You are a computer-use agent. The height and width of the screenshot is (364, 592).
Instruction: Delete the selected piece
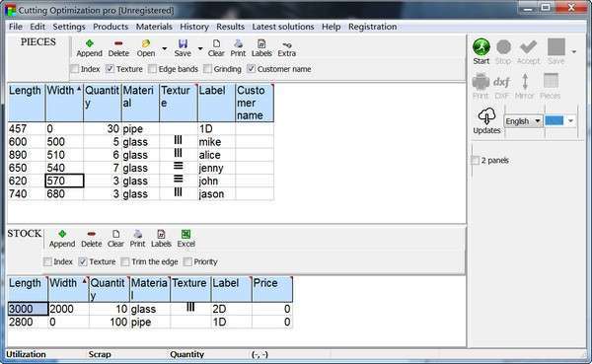point(118,48)
